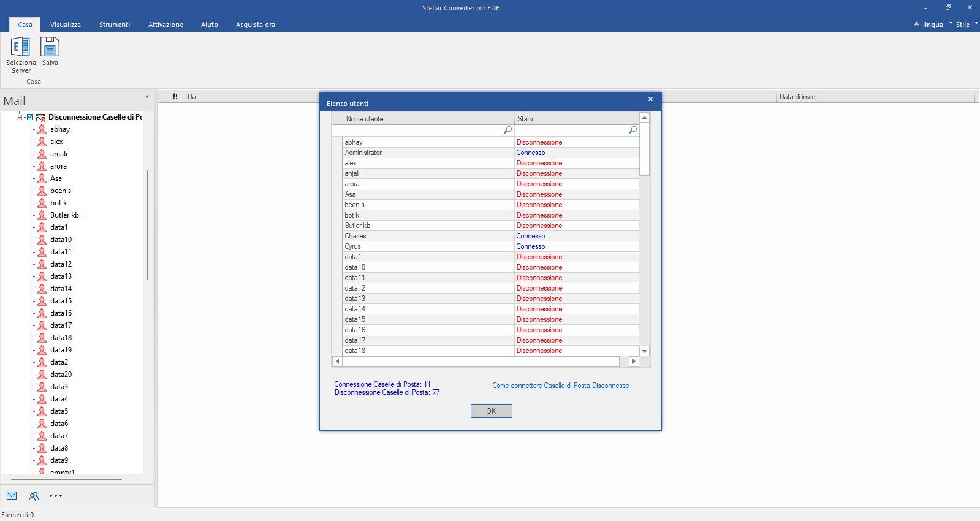The width and height of the screenshot is (980, 521).
Task: Open the contacts people icon at bottom
Action: (34, 496)
